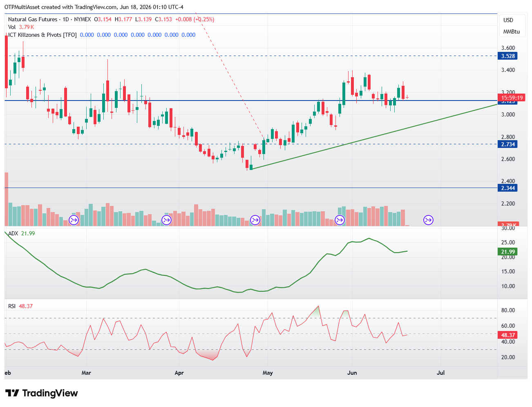Click the rollover marker icon before July
The width and height of the screenshot is (532, 407).
(x=428, y=220)
